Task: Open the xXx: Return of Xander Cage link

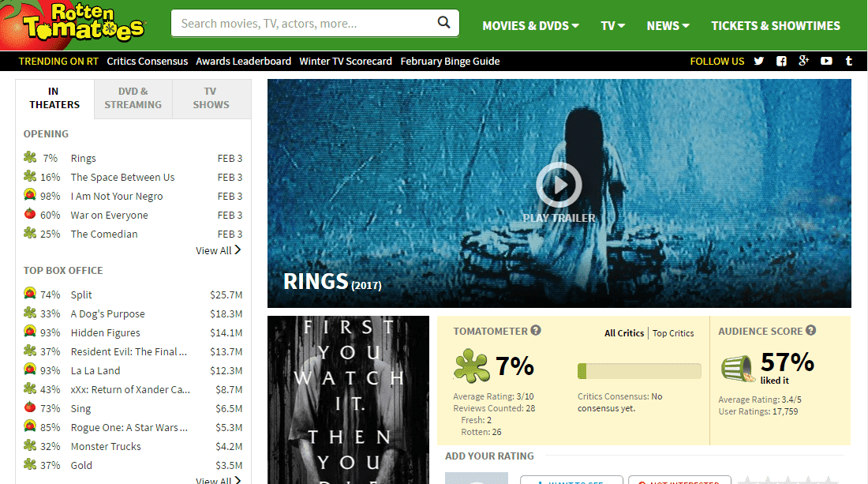Action: [x=130, y=389]
